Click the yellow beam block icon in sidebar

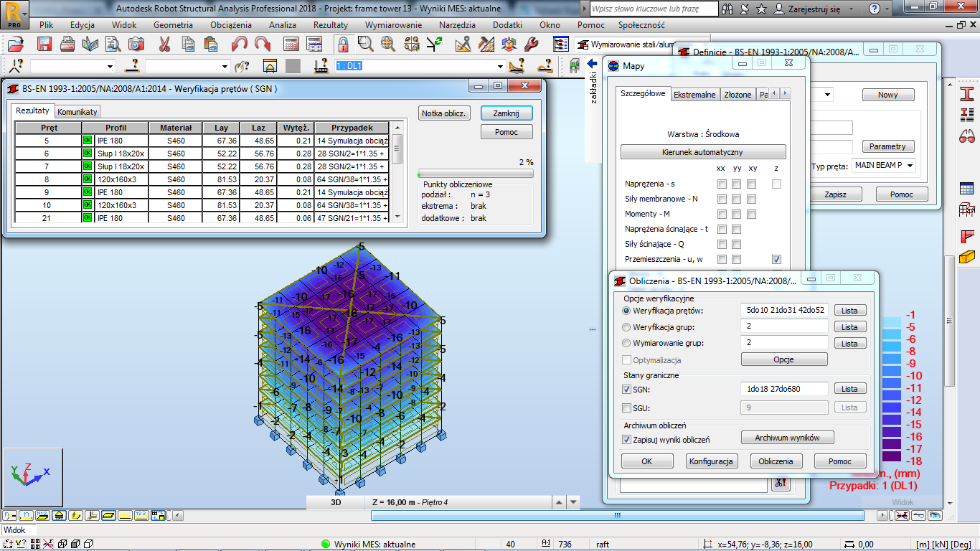[967, 255]
